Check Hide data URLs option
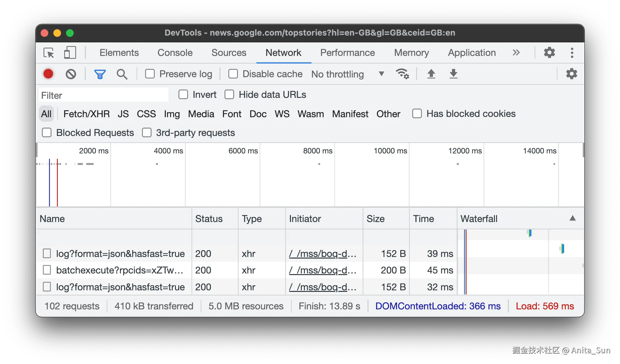620x364 pixels. tap(229, 95)
